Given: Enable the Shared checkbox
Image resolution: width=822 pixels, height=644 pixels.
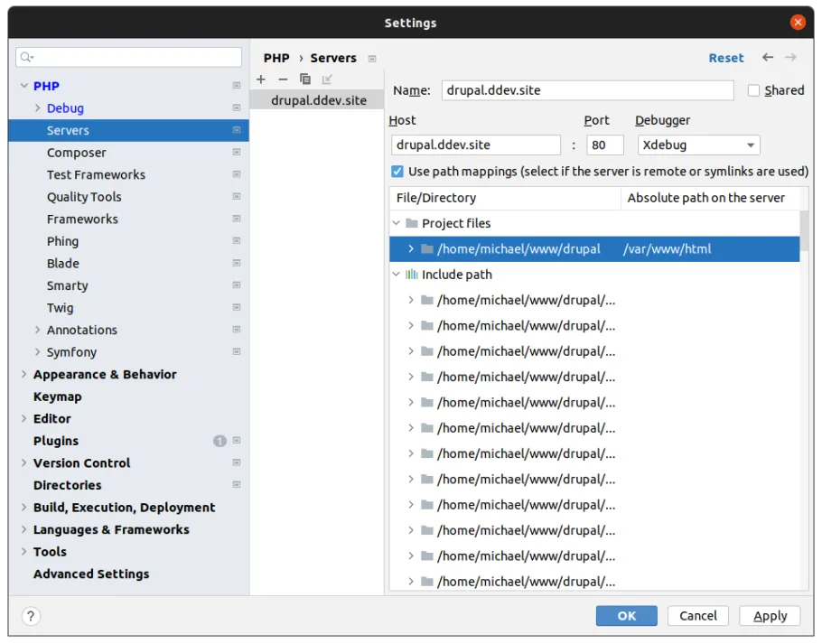Looking at the screenshot, I should (x=754, y=90).
